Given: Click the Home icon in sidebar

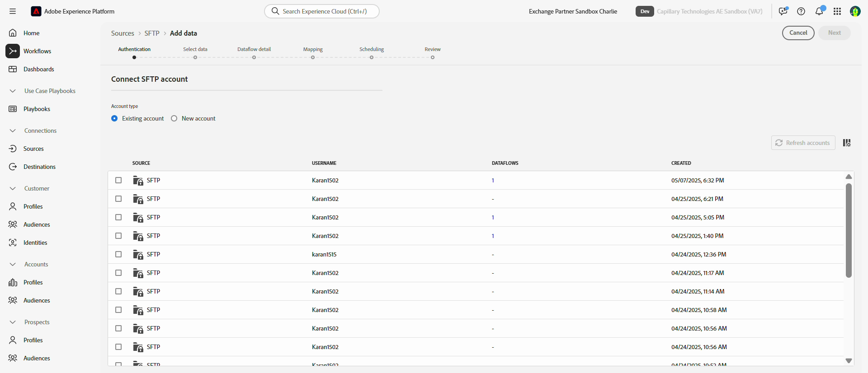Looking at the screenshot, I should (x=13, y=33).
